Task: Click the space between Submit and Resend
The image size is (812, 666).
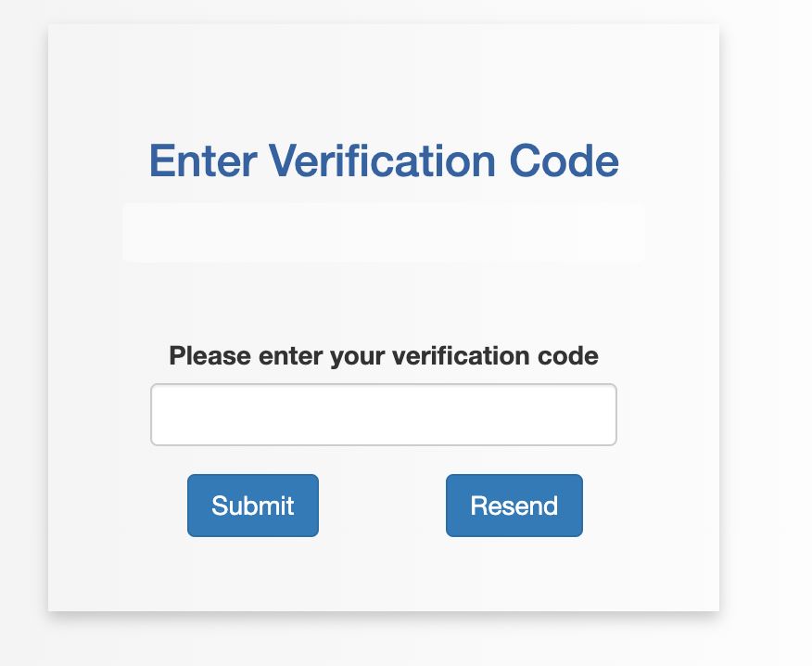Action: point(383,506)
